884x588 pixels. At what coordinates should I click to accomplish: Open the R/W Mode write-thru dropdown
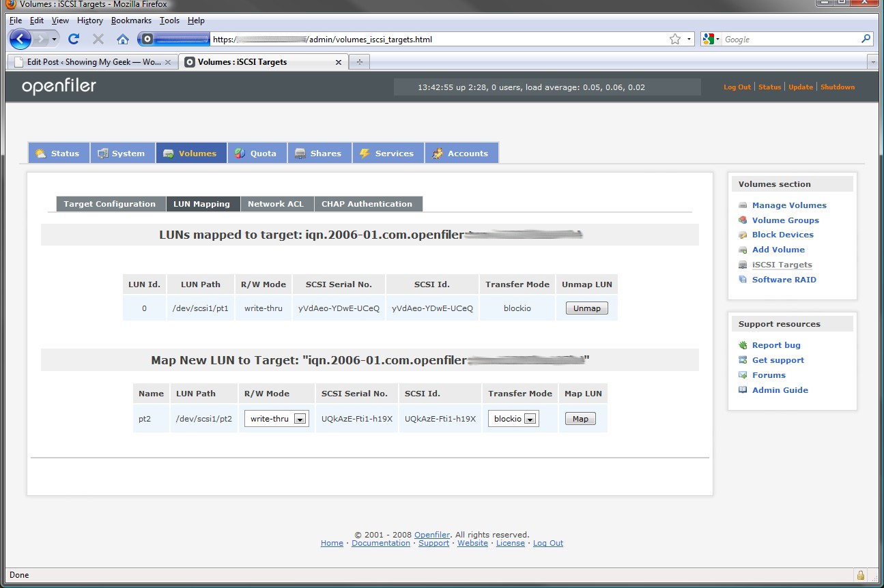tap(276, 419)
